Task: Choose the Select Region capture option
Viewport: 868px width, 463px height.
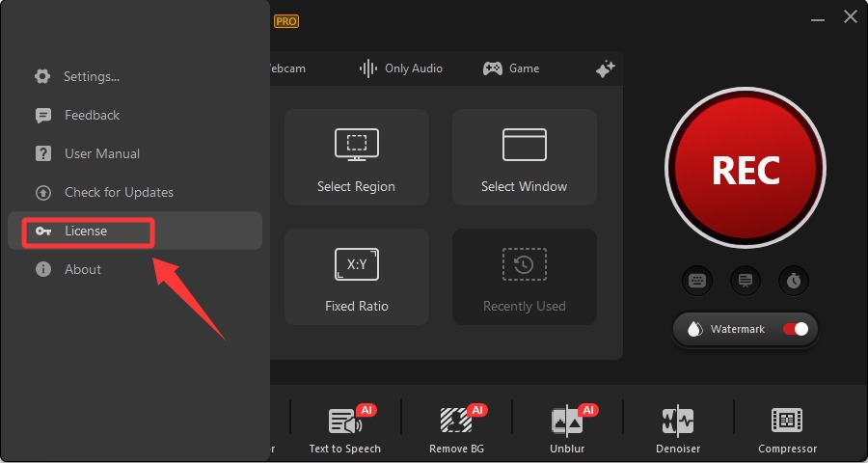Action: [x=356, y=157]
